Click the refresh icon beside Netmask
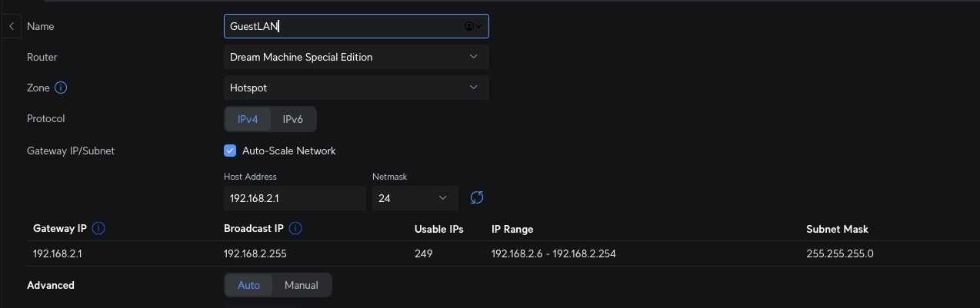 pyautogui.click(x=477, y=198)
